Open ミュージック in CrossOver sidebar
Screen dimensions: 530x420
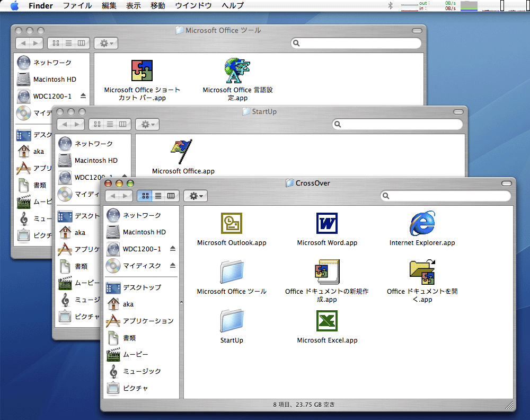[142, 371]
